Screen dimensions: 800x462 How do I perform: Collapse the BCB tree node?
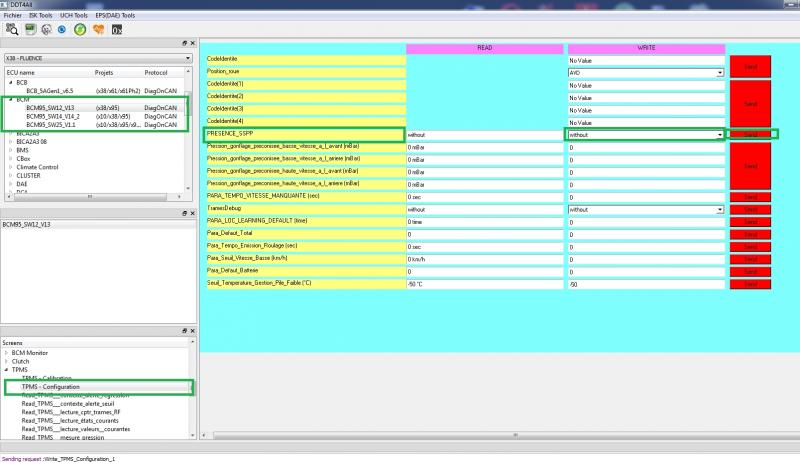[x=11, y=82]
